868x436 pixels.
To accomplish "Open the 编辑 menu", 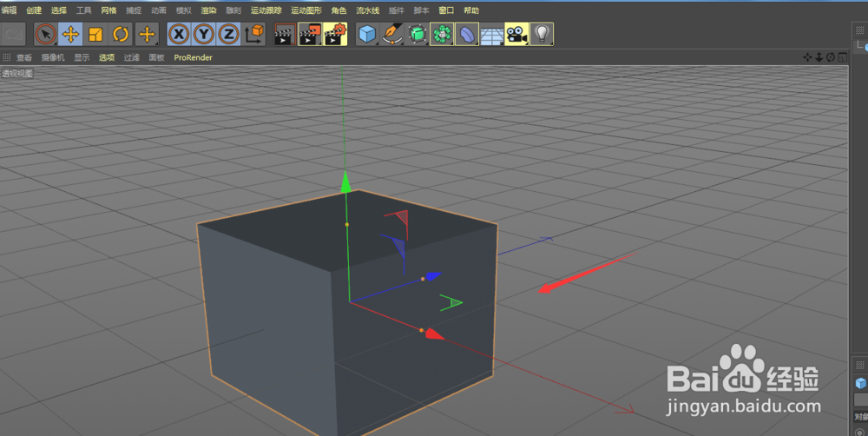I will (9, 10).
